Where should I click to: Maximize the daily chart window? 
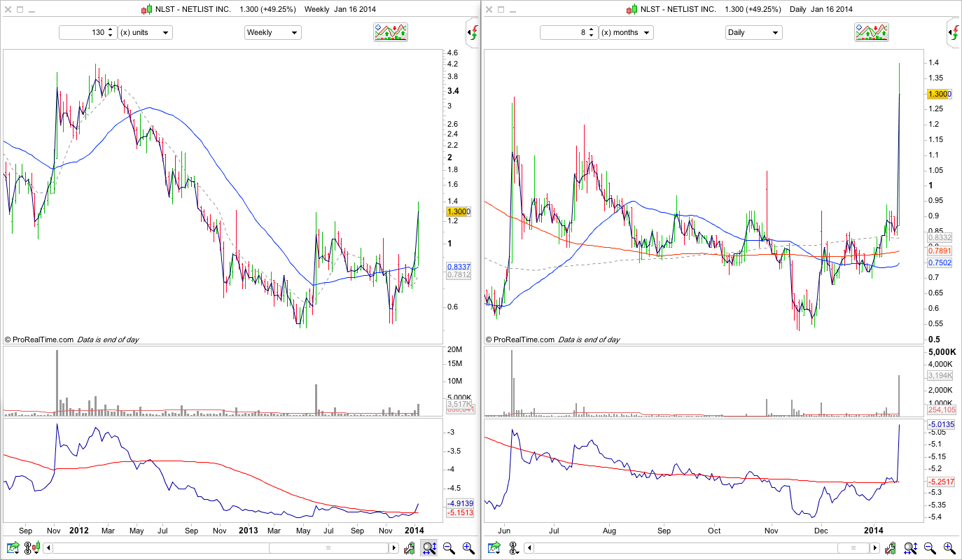click(501, 10)
